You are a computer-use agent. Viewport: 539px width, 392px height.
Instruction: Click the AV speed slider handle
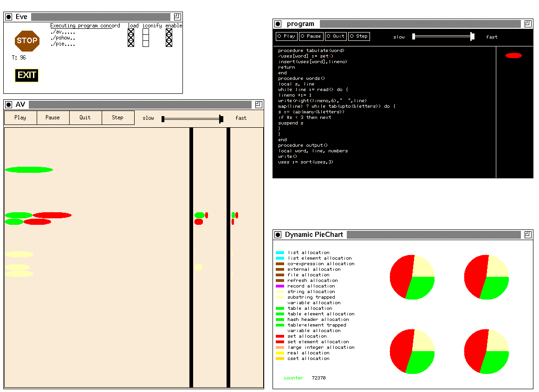(x=221, y=119)
